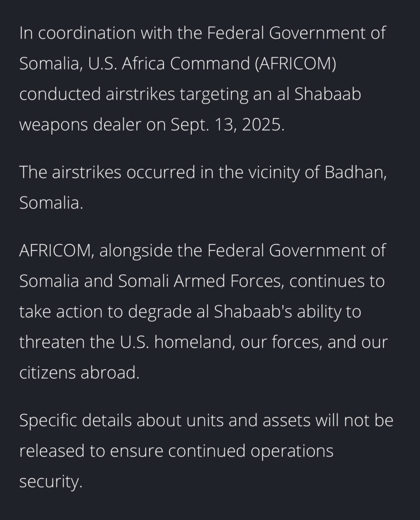
Task: Click the phrase "Somali Armed Forces"
Action: pos(201,281)
